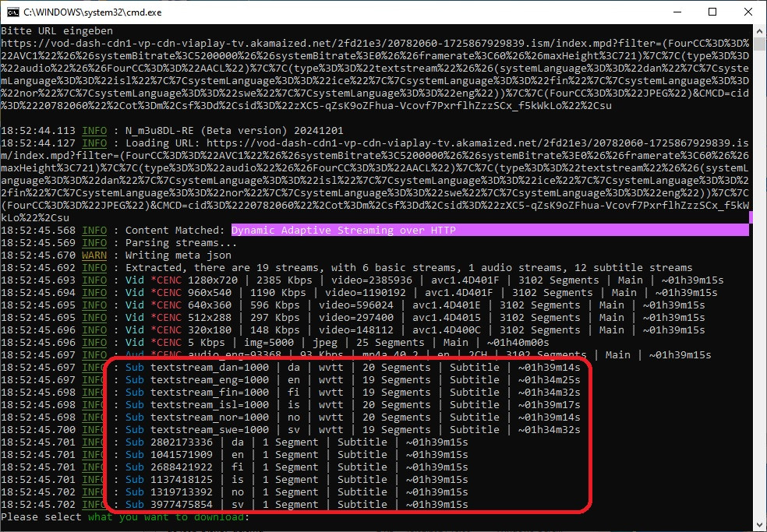Click subtitle ID 3977475854
This screenshot has width=767, height=532.
click(182, 505)
